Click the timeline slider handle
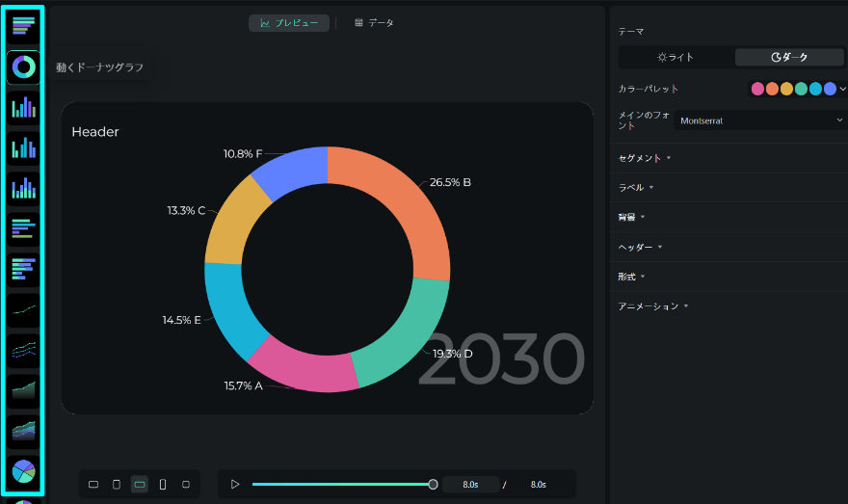This screenshot has width=848, height=504. [x=433, y=484]
